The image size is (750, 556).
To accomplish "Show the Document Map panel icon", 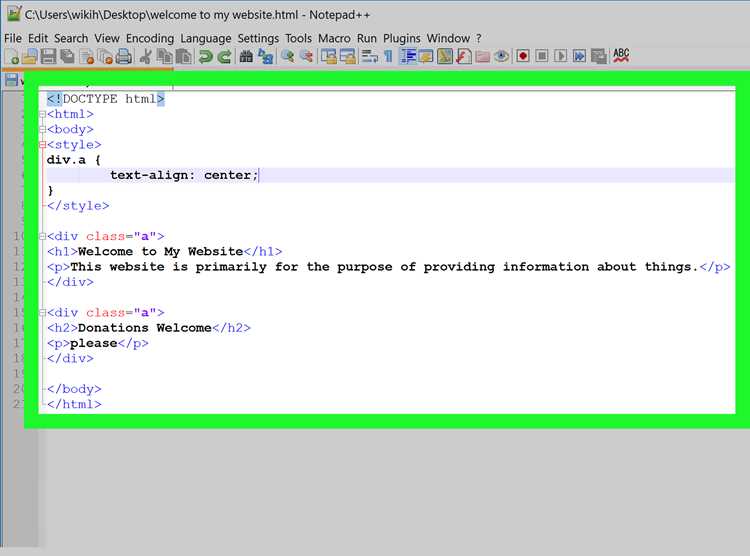I will click(x=444, y=56).
